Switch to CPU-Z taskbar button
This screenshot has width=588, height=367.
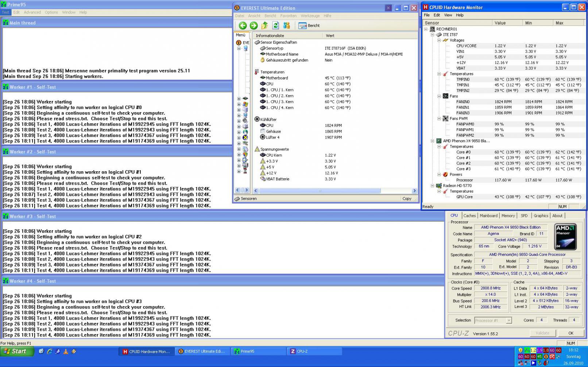coord(314,352)
